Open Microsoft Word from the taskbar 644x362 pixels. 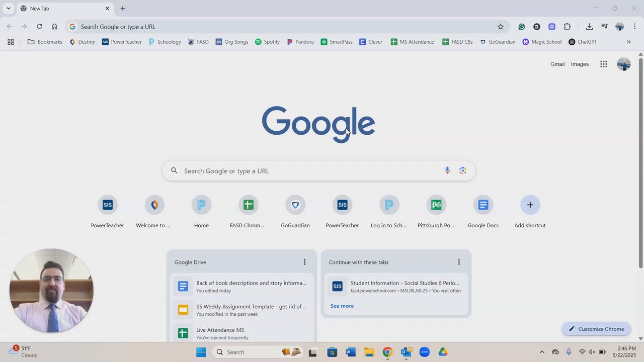[351, 352]
